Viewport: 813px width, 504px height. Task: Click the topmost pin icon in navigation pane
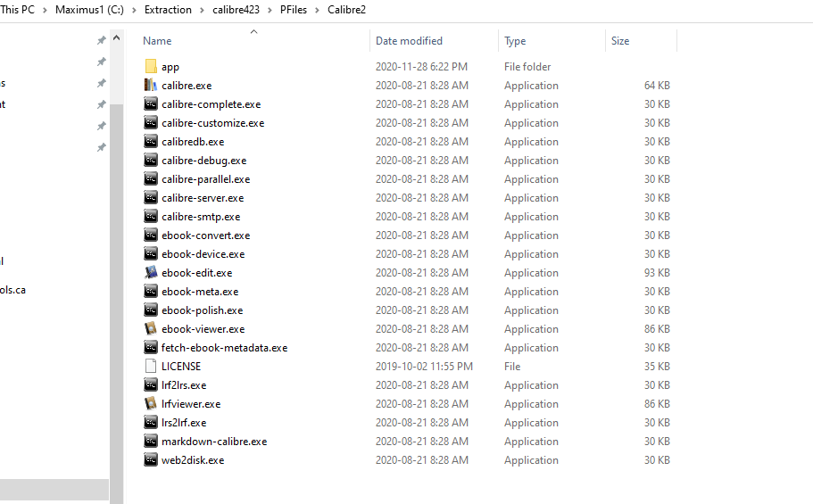pyautogui.click(x=102, y=40)
